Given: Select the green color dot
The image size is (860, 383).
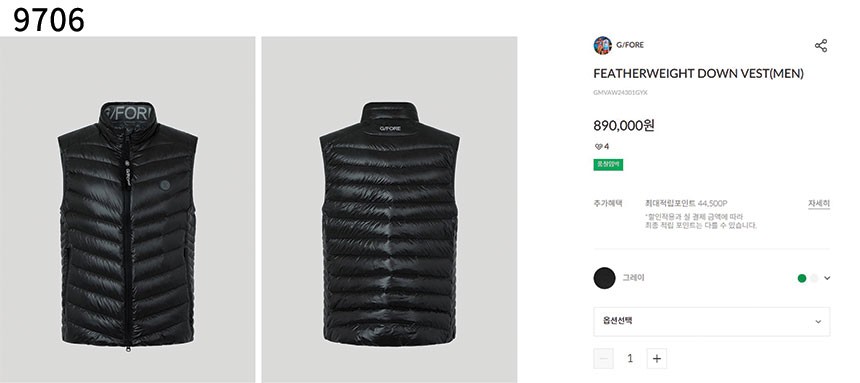Looking at the screenshot, I should pos(802,278).
